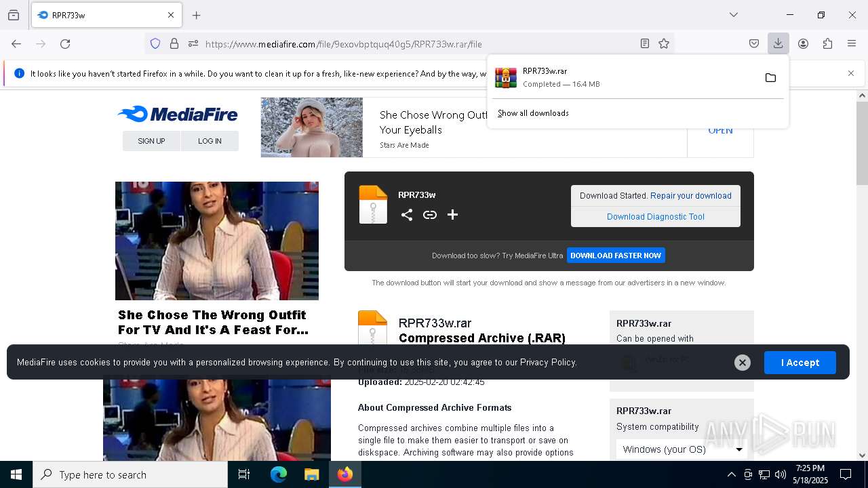Open the Firefox tab list view icon

(x=14, y=15)
